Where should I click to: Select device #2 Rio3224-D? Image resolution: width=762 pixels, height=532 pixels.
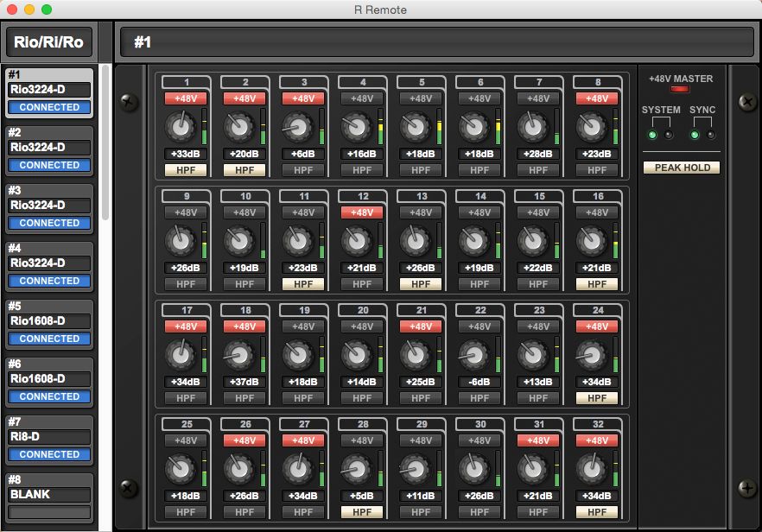(49, 147)
